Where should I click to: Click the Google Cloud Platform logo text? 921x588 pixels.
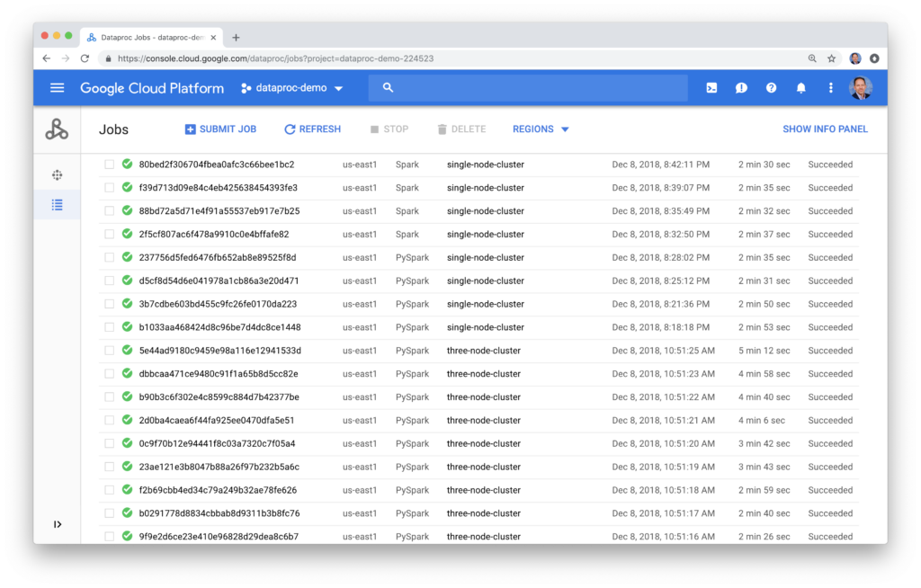pyautogui.click(x=152, y=88)
